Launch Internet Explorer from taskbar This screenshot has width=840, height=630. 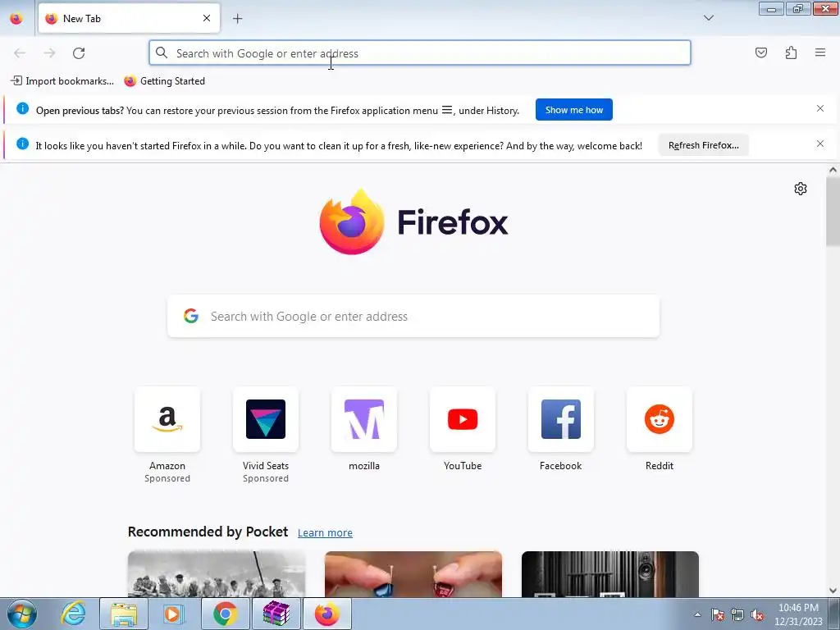pos(73,614)
